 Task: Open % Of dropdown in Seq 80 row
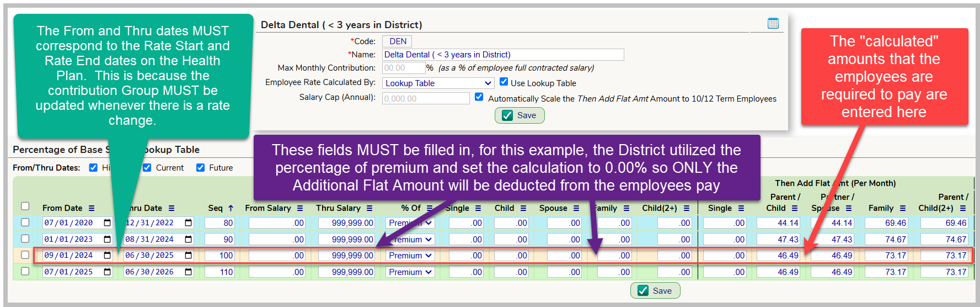(410, 223)
